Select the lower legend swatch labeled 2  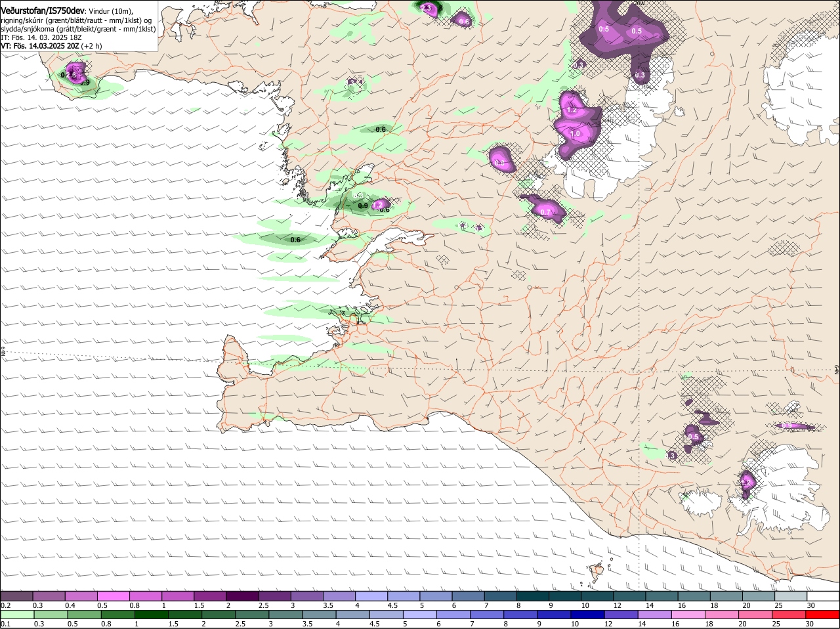(219, 615)
